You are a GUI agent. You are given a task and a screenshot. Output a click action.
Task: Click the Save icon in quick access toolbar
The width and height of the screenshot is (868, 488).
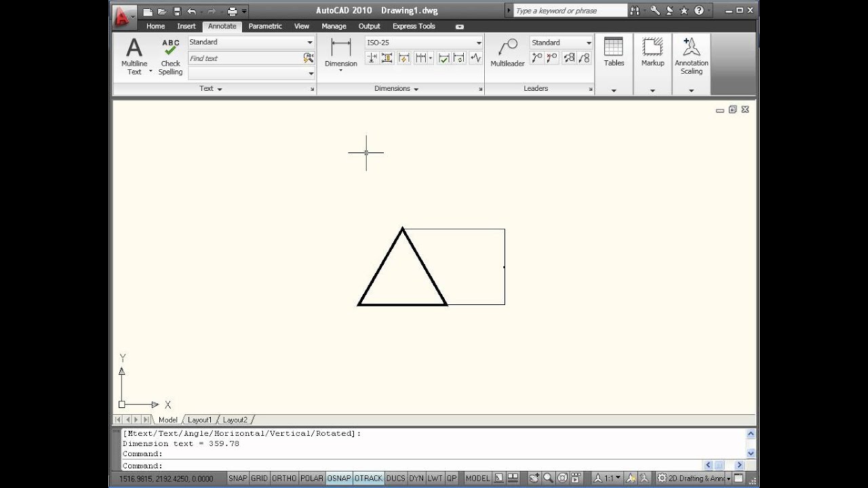point(177,12)
